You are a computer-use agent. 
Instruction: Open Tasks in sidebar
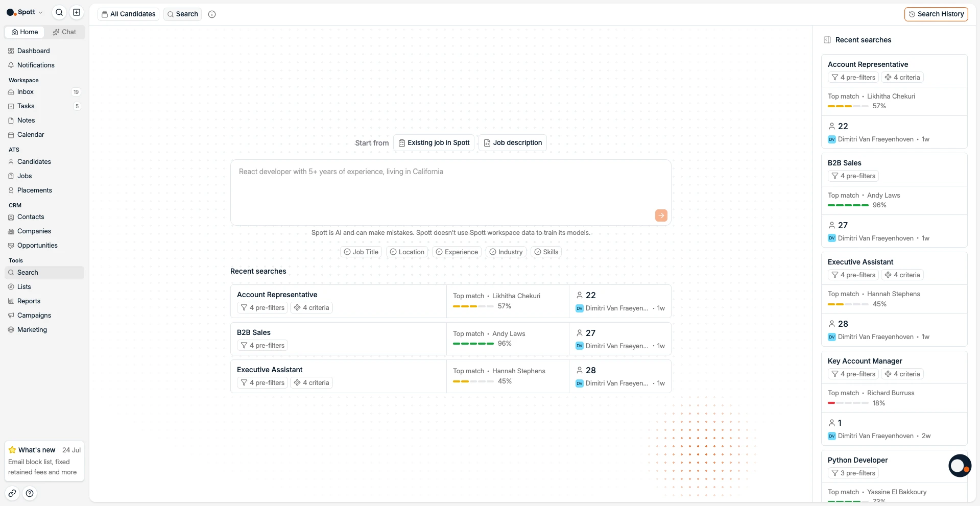coord(44,106)
